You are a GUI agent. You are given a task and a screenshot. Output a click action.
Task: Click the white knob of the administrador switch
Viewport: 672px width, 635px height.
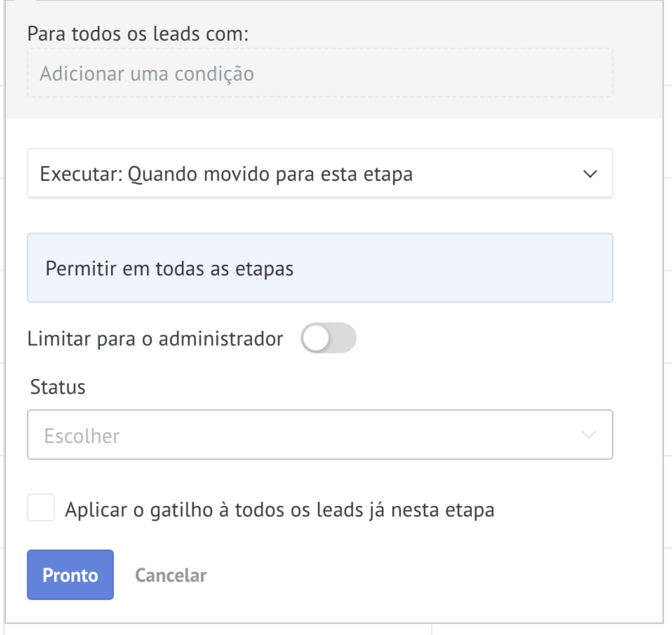(x=316, y=338)
